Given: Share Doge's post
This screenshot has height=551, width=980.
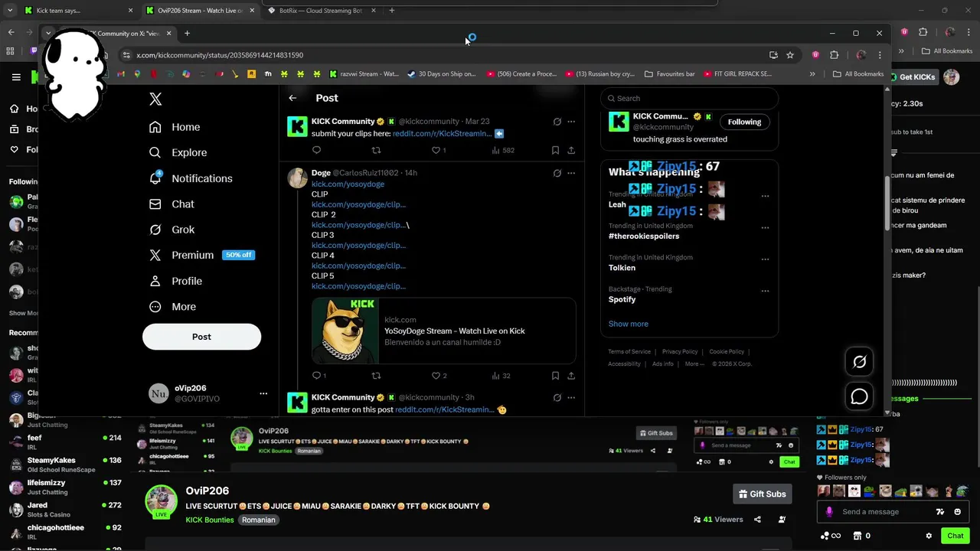Looking at the screenshot, I should pyautogui.click(x=571, y=376).
